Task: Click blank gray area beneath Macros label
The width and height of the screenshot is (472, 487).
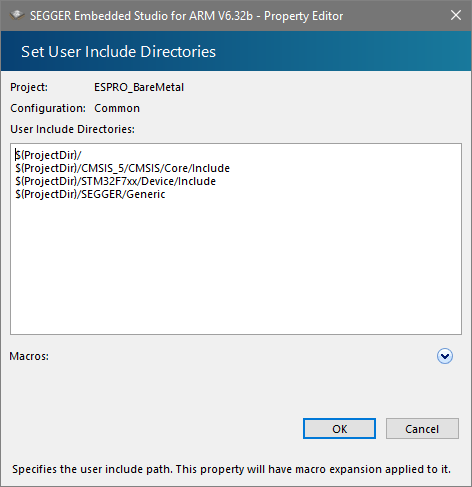Action: pos(150,390)
